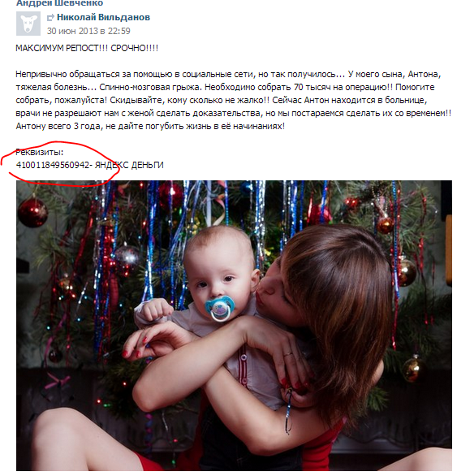
Task: Click the line starting Антону всего 3 года
Action: click(x=150, y=126)
